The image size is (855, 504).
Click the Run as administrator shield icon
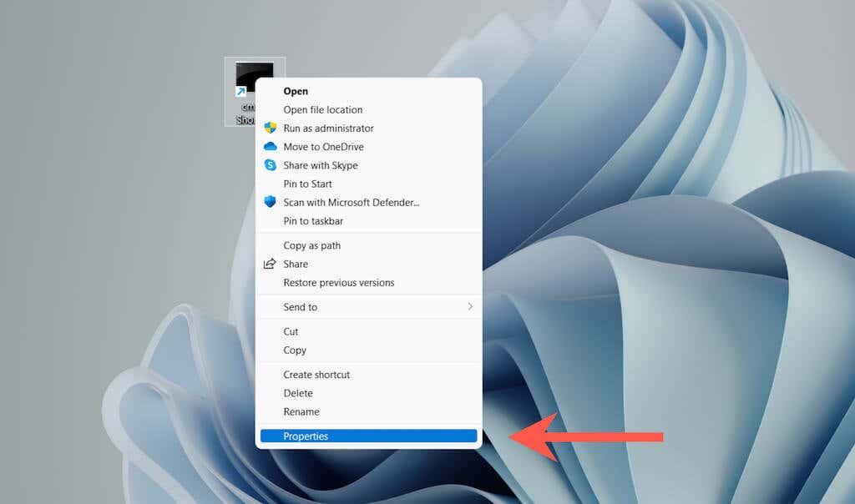[269, 128]
